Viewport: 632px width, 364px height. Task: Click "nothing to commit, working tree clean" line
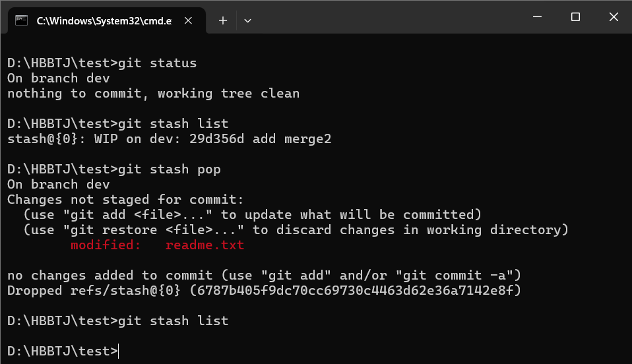[x=153, y=94]
